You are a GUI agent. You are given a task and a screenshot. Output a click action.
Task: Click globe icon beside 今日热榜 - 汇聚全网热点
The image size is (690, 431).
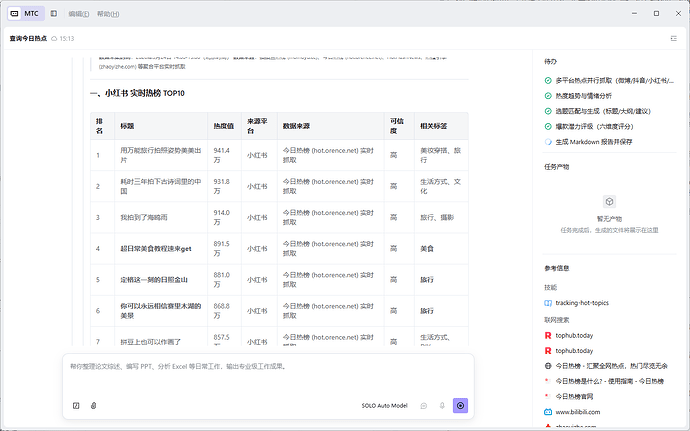[x=548, y=366]
